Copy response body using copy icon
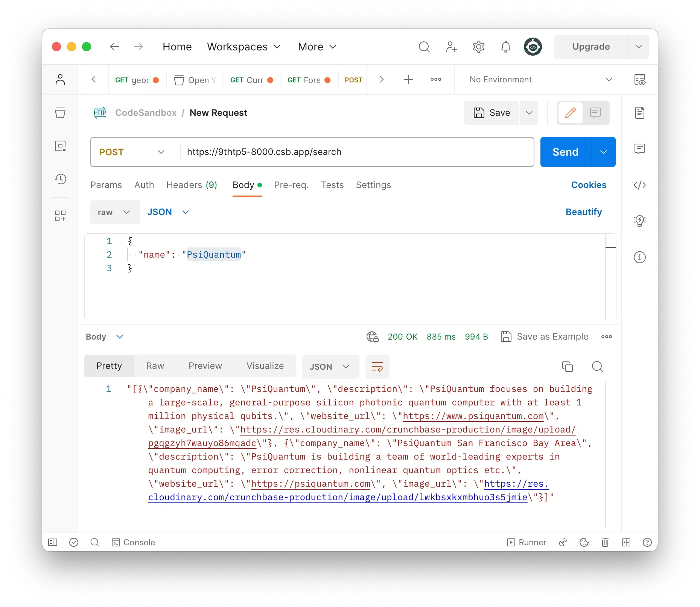 click(567, 366)
